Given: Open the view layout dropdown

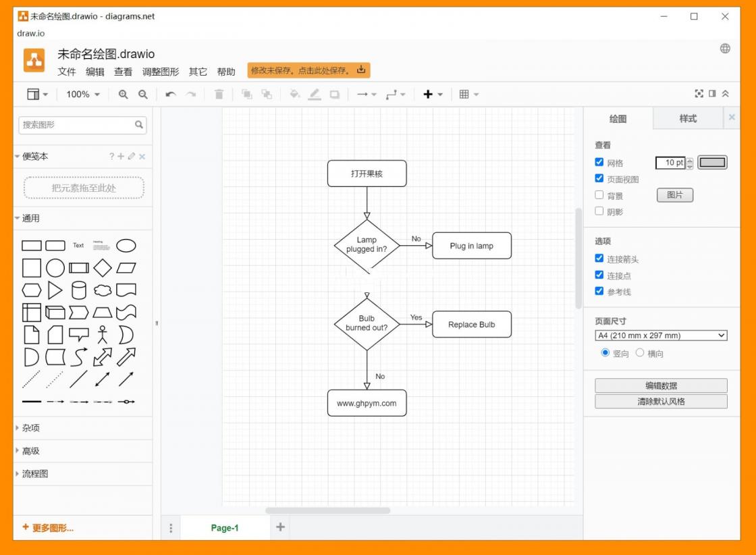Looking at the screenshot, I should [37, 95].
